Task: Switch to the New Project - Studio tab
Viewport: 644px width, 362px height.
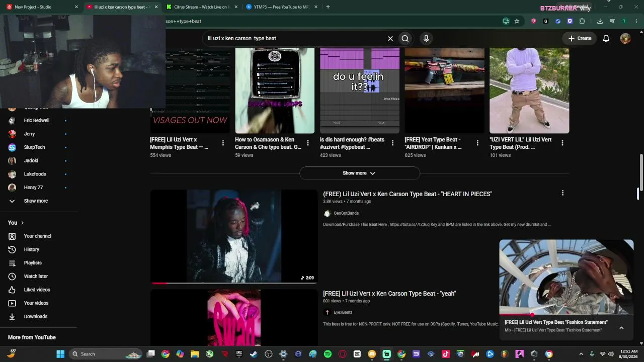Action: click(x=41, y=7)
